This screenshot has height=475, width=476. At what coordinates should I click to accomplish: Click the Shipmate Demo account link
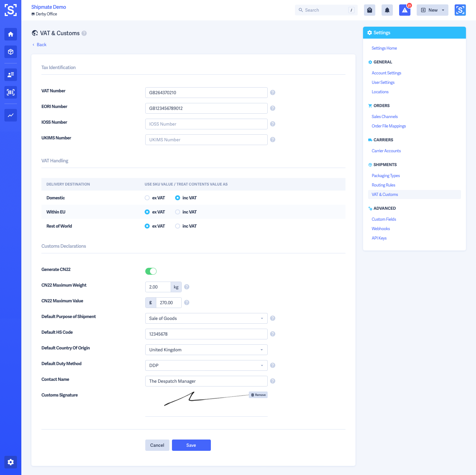(49, 7)
